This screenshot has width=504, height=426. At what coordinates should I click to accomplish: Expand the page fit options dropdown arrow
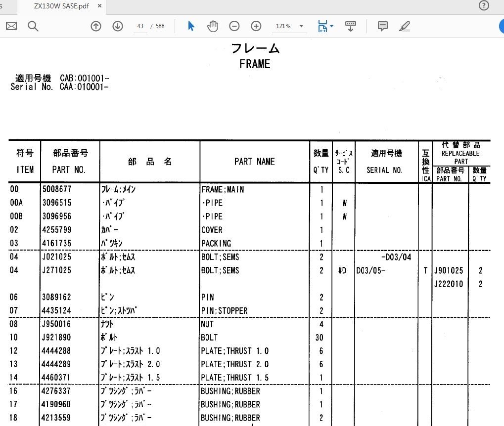click(331, 26)
